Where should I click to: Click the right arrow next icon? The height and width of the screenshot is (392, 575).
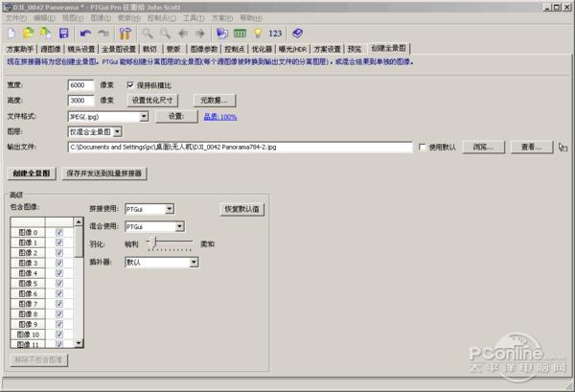(x=200, y=34)
